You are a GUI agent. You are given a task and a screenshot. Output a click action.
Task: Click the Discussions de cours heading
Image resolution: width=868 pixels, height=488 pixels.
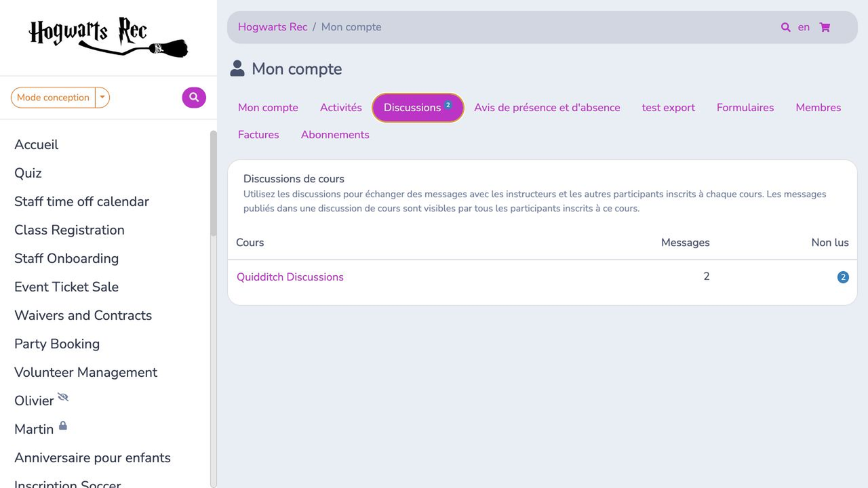294,179
